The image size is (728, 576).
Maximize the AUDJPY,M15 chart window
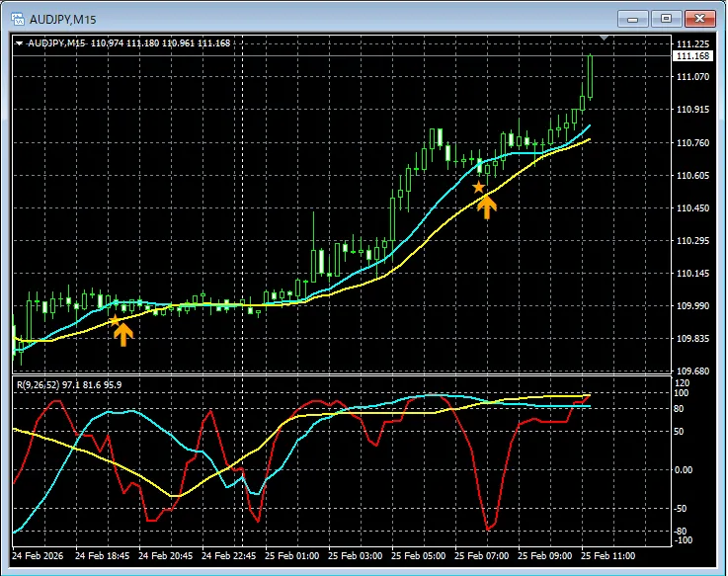tap(666, 19)
